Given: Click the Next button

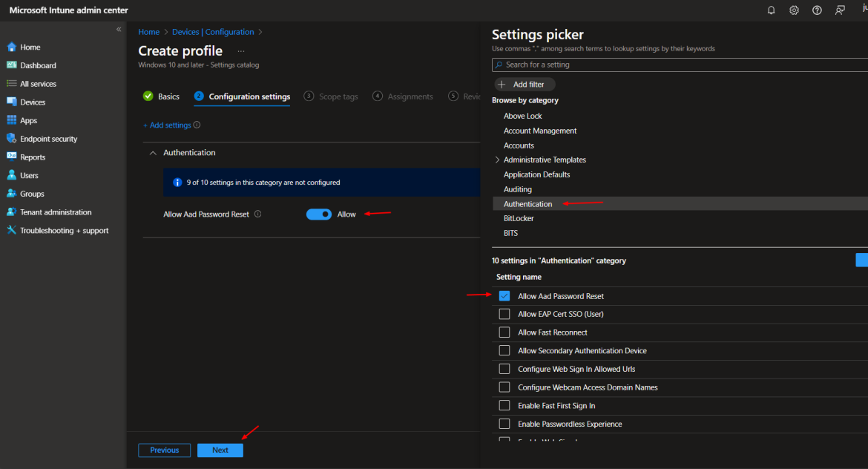Looking at the screenshot, I should (x=220, y=450).
